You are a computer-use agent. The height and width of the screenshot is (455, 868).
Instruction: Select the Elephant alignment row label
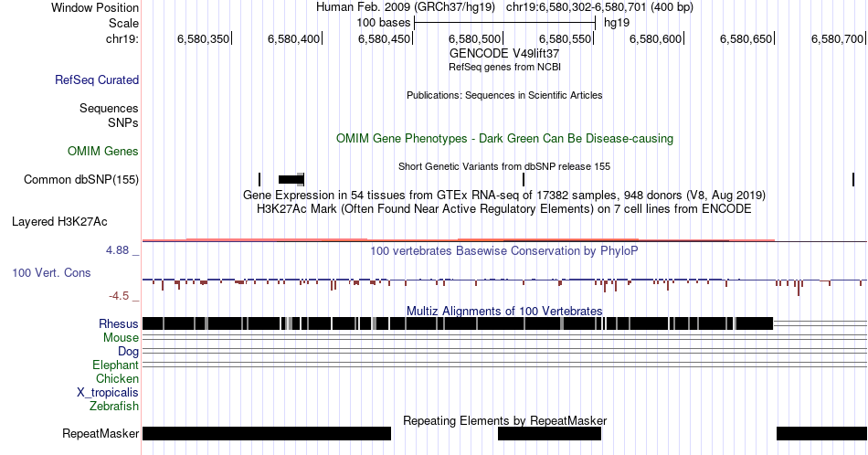click(116, 365)
